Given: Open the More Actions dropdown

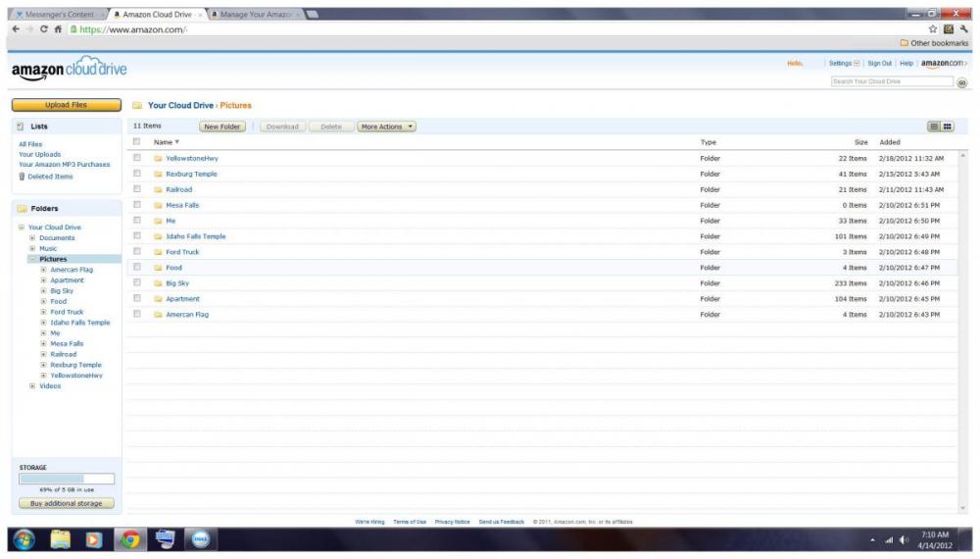Looking at the screenshot, I should [386, 127].
